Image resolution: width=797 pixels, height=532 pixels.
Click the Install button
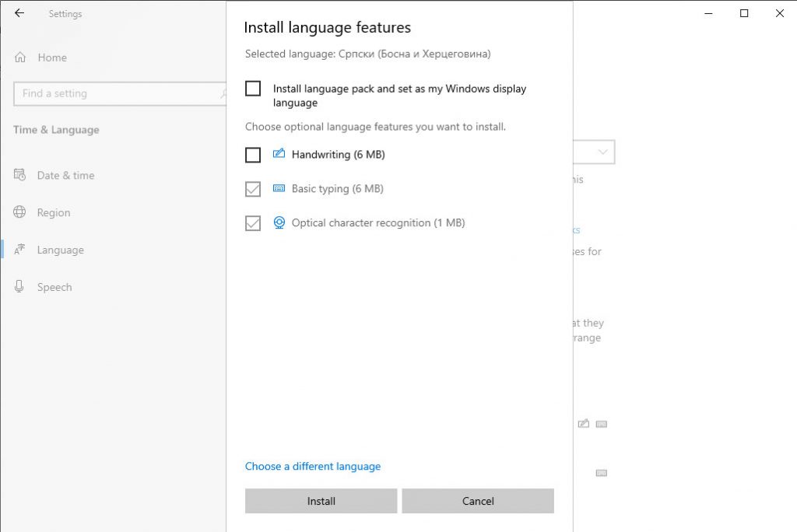coord(321,501)
